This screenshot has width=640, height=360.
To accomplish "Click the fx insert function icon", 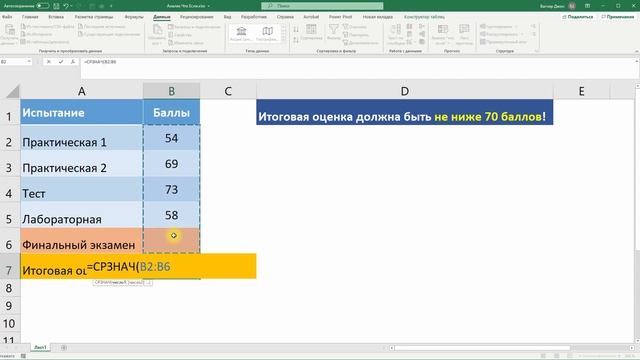I will click(73, 62).
